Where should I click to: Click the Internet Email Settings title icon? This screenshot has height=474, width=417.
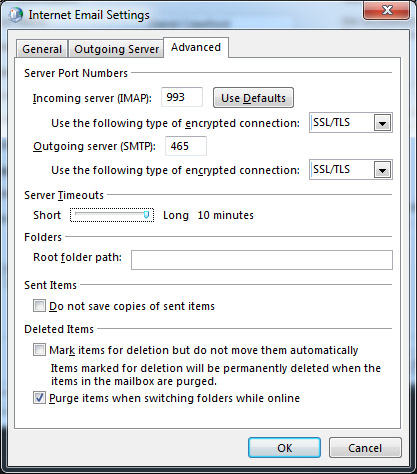click(16, 15)
